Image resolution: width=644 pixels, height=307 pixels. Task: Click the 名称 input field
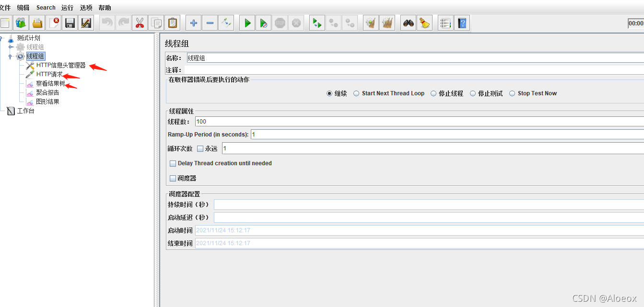pos(415,58)
